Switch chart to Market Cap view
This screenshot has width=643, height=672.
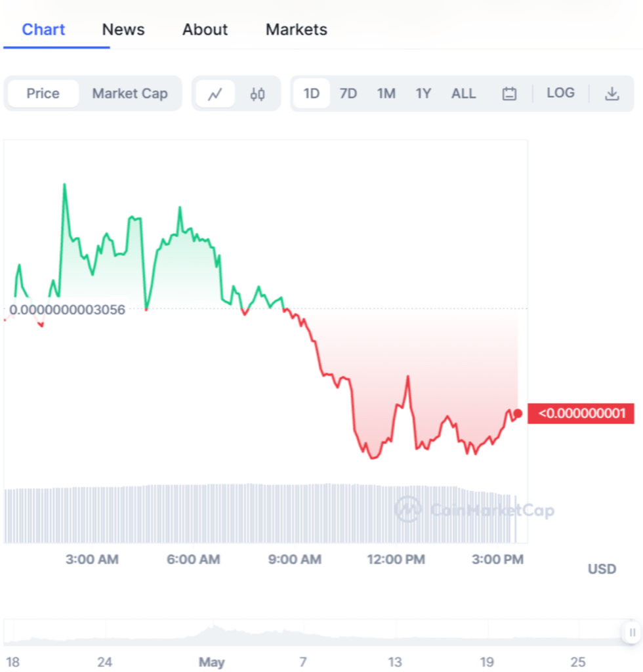click(130, 94)
